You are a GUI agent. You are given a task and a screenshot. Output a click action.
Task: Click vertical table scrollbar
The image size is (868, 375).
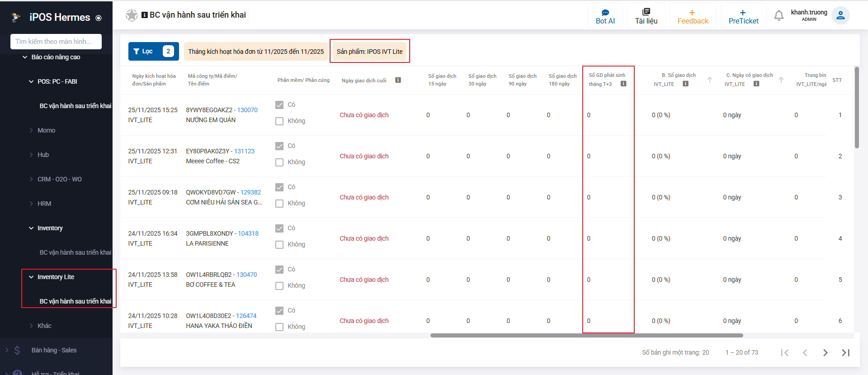pos(857,108)
